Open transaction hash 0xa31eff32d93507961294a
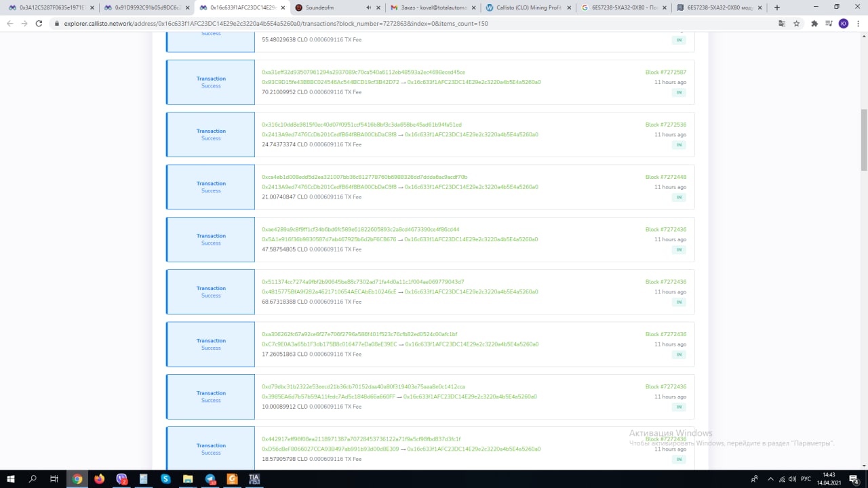This screenshot has height=488, width=868. 363,72
